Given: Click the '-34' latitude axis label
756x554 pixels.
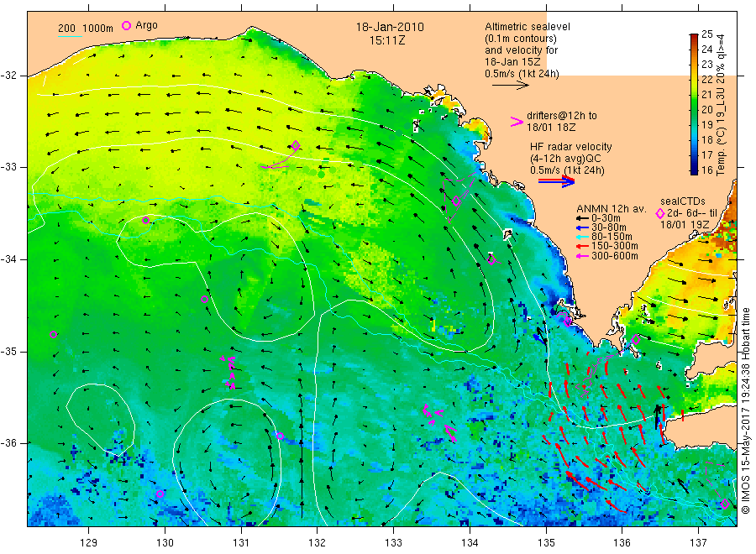Looking at the screenshot, I should 8,259.
